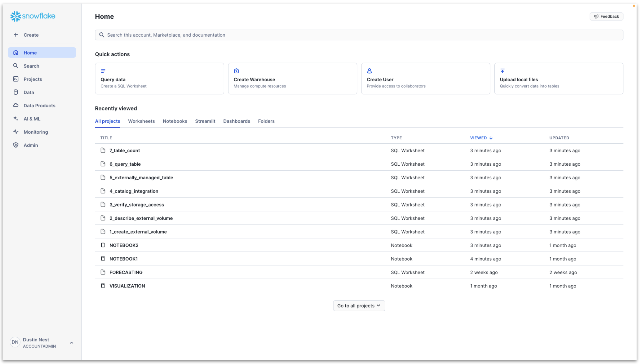This screenshot has width=640, height=364.
Task: Click the Feedback button
Action: click(606, 16)
